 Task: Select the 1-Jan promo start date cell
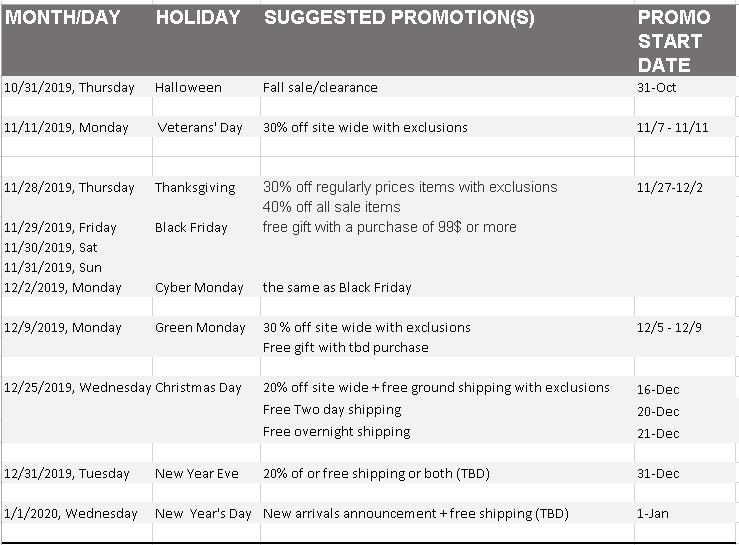tap(685, 513)
